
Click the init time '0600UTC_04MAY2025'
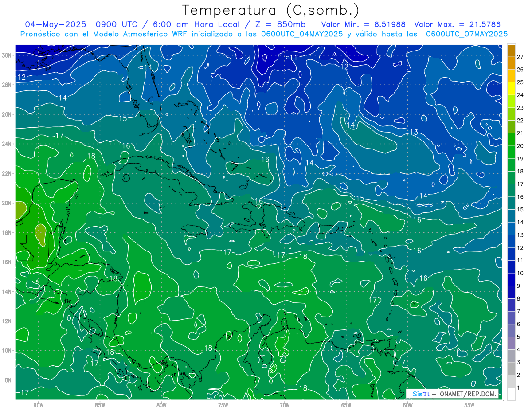[x=302, y=34]
